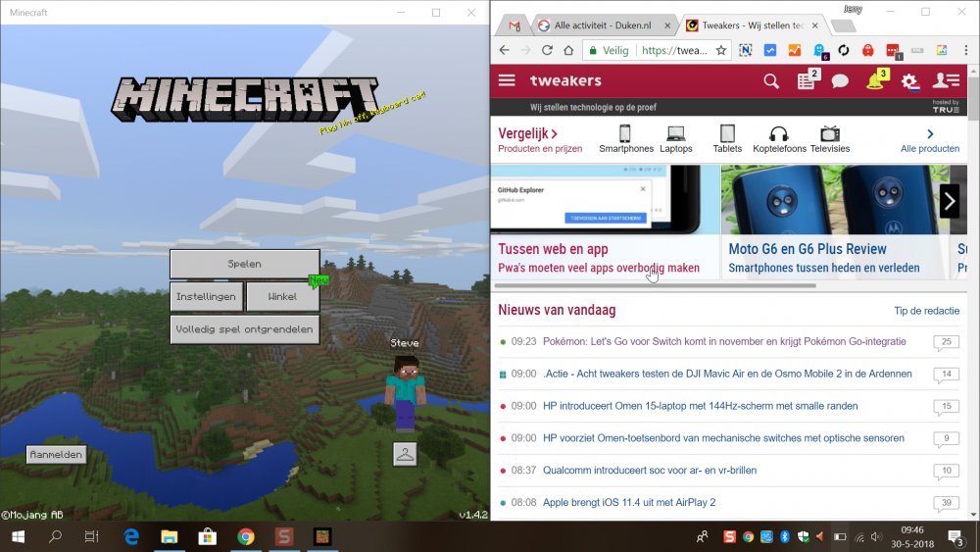Click the GitHub Explorer article thumbnail
Viewport: 980px width, 552px height.
605,200
